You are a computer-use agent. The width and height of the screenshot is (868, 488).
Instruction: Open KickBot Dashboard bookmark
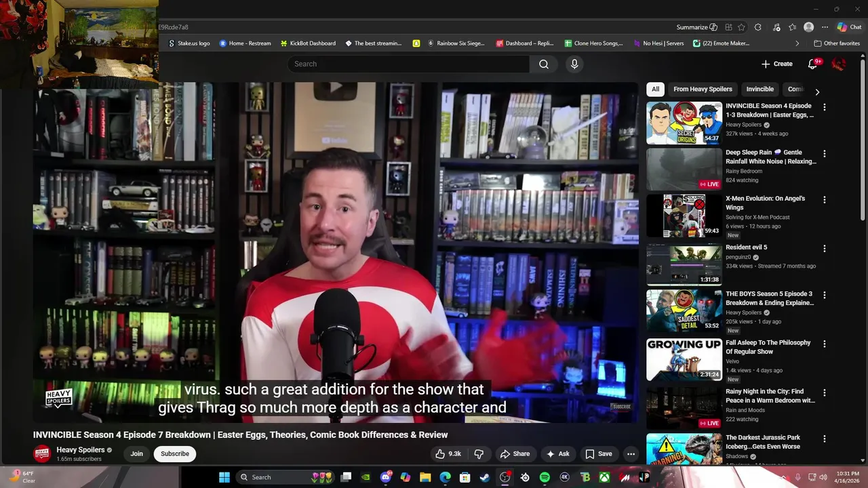(x=308, y=43)
